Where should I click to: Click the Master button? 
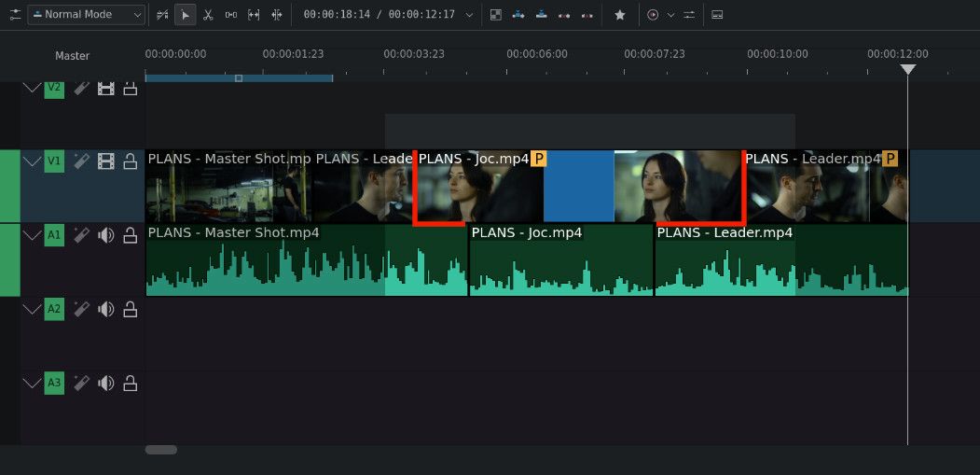pos(72,56)
